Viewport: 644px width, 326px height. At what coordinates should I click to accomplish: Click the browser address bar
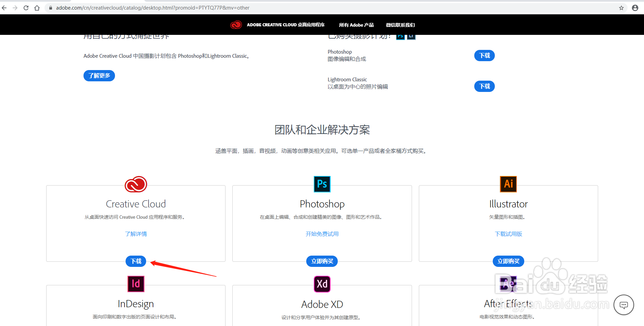tap(171, 8)
